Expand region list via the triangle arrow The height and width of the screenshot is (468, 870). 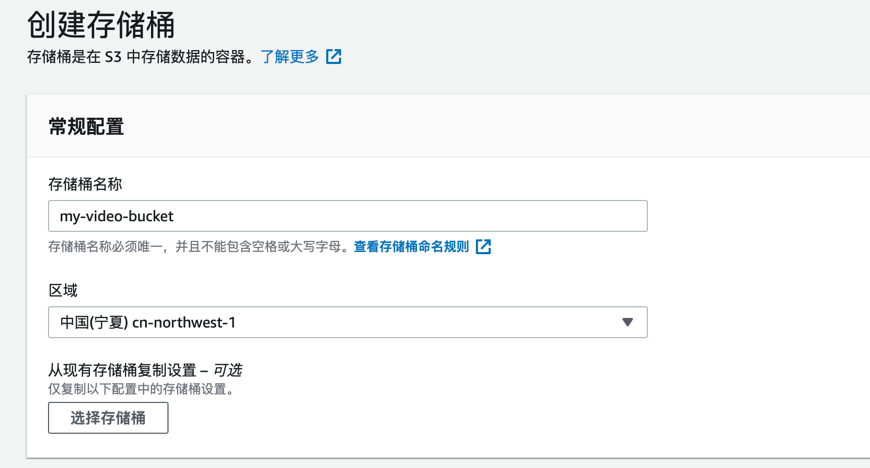click(x=628, y=322)
